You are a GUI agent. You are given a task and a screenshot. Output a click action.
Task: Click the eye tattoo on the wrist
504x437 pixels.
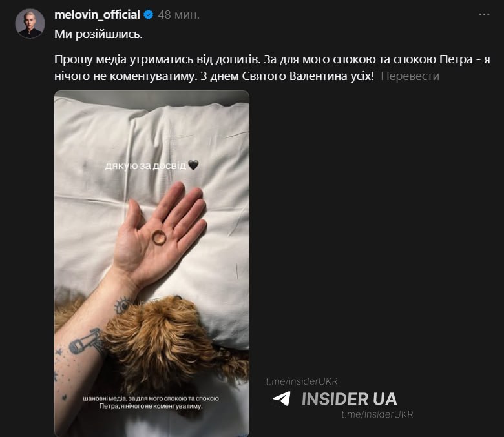[x=124, y=305]
